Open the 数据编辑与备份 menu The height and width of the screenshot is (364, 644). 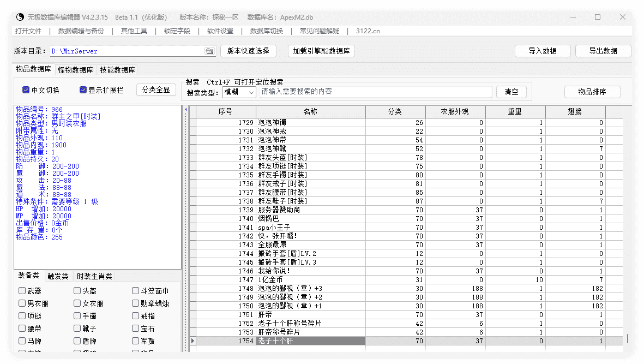(x=81, y=31)
